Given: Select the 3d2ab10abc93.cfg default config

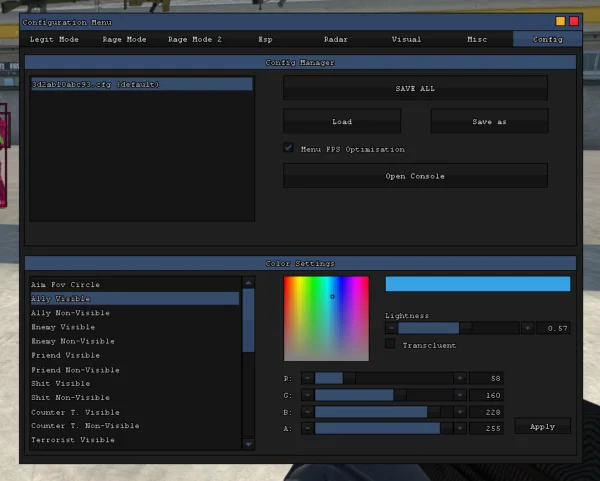Looking at the screenshot, I should (x=142, y=84).
